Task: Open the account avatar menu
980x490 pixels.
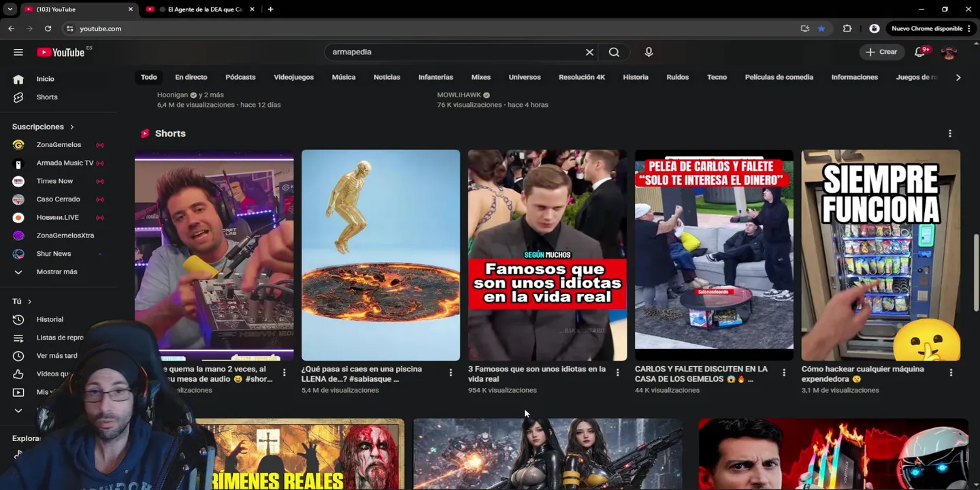Action: [949, 52]
